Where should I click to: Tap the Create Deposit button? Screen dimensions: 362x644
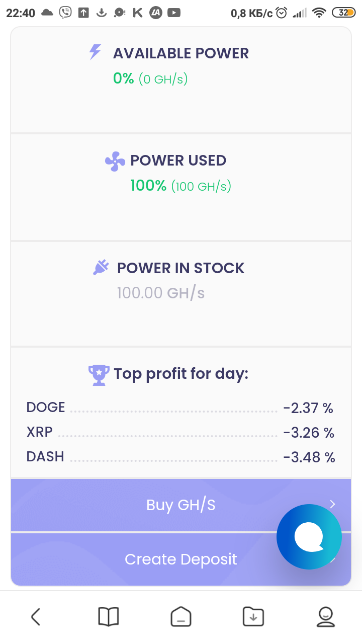tap(181, 559)
